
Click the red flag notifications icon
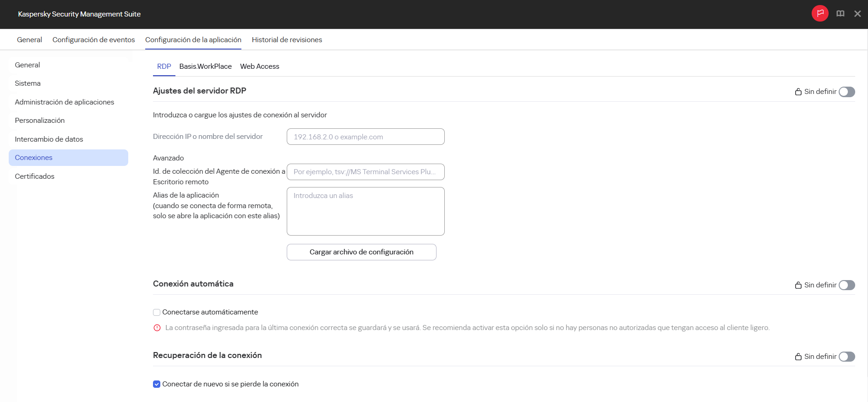(820, 13)
